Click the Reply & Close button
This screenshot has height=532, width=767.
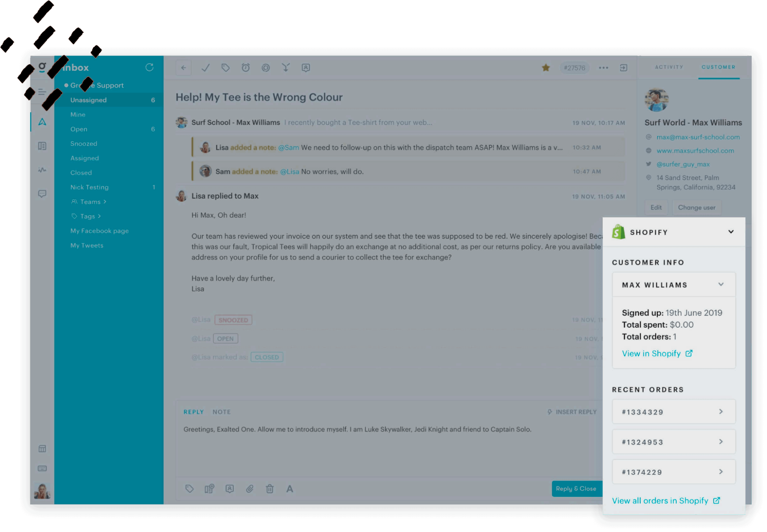pyautogui.click(x=577, y=489)
